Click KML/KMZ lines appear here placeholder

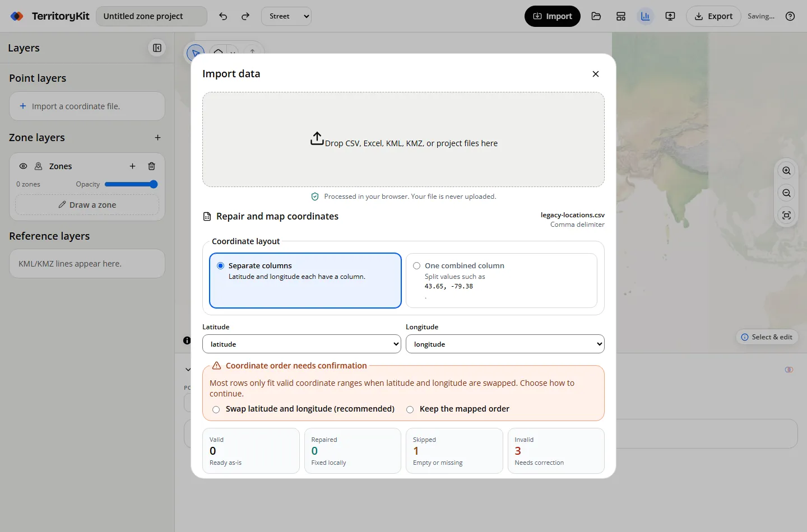click(70, 264)
